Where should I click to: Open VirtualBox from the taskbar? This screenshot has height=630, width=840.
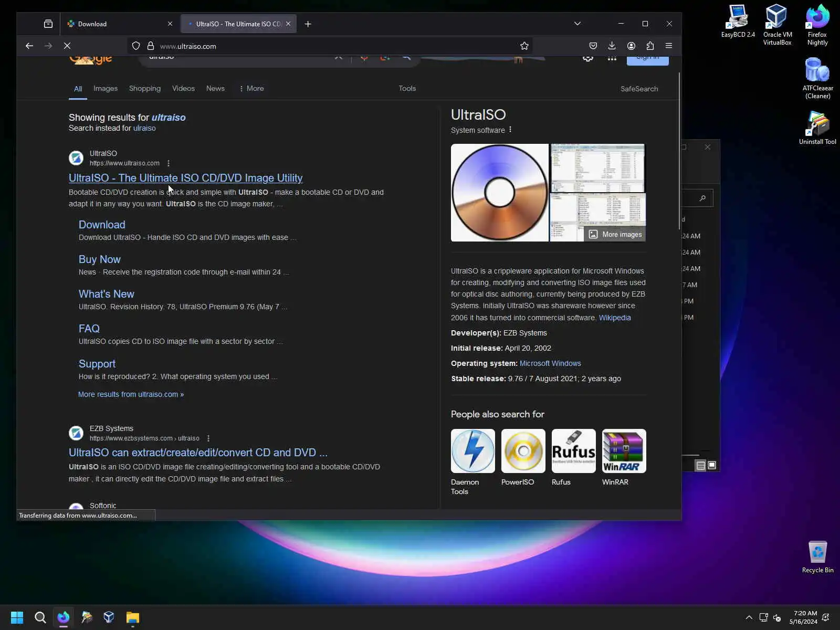(109, 617)
